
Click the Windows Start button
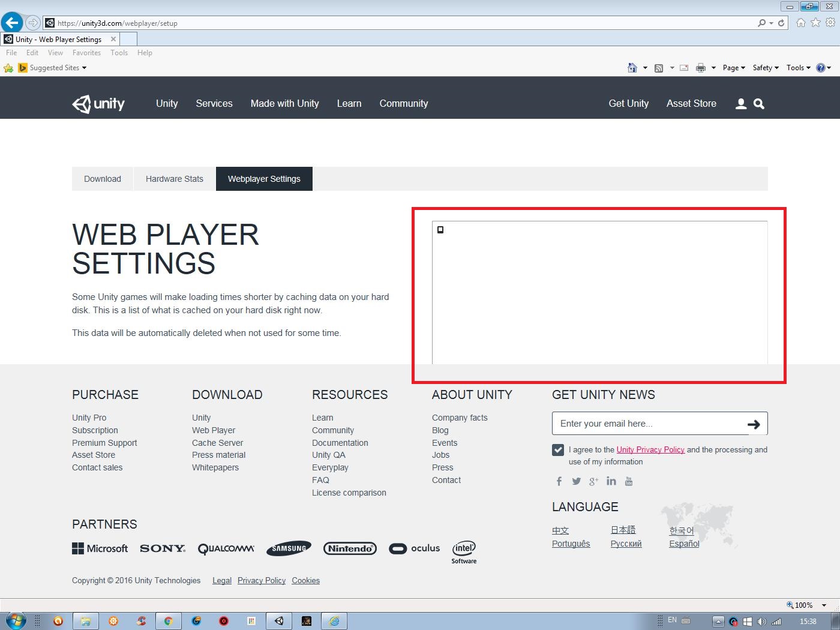(16, 621)
